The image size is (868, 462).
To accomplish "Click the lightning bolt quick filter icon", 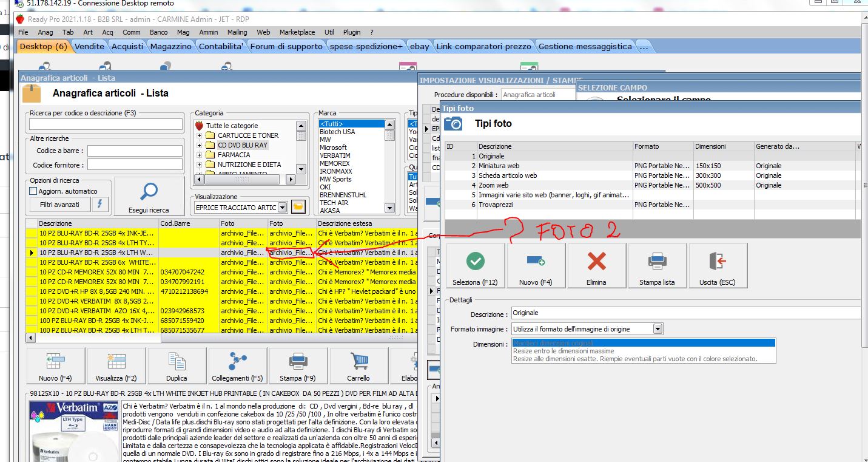I will pyautogui.click(x=100, y=205).
